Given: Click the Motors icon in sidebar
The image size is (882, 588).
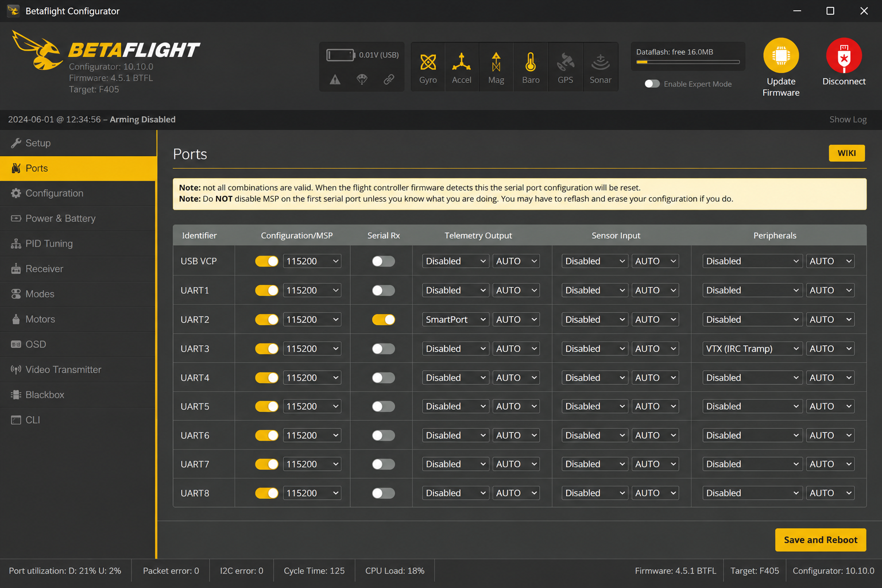Looking at the screenshot, I should [16, 319].
